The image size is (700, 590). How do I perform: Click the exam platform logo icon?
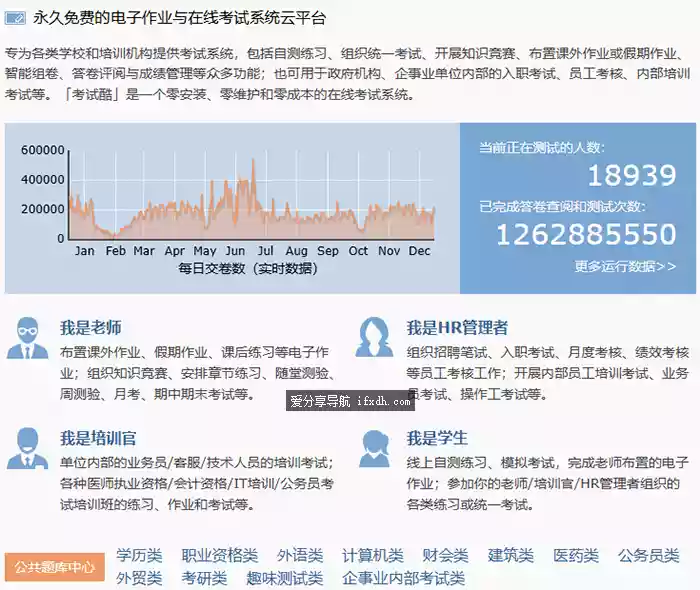15,18
